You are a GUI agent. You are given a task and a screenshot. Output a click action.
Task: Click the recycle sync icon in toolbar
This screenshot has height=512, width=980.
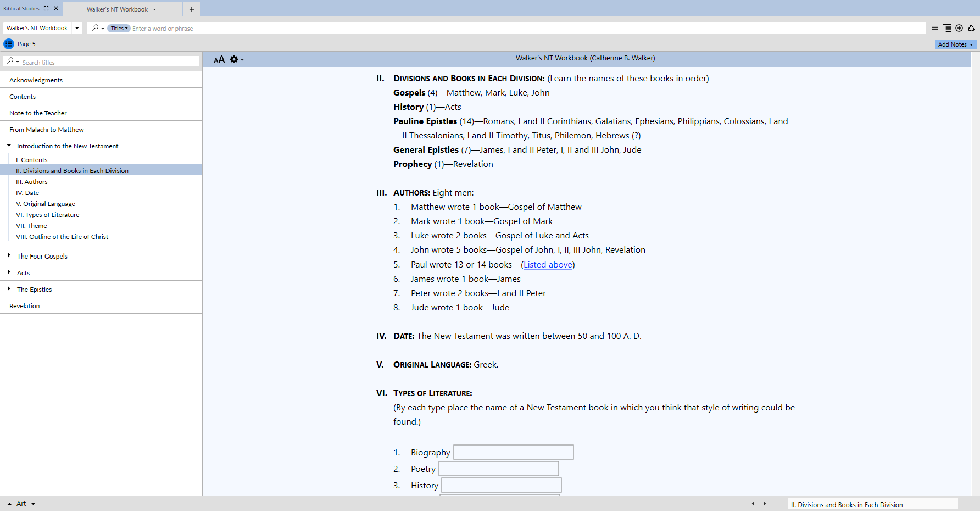pyautogui.click(x=971, y=28)
